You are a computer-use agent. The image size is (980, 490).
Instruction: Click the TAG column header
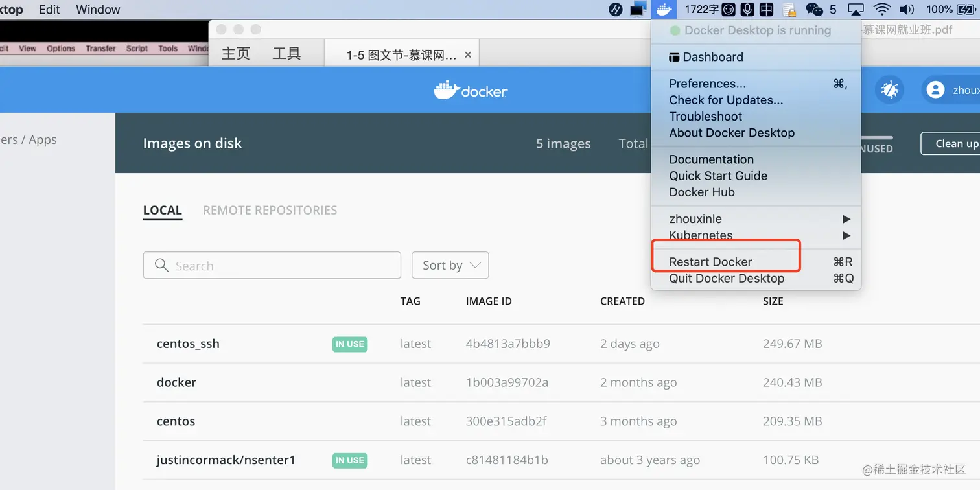coord(410,301)
